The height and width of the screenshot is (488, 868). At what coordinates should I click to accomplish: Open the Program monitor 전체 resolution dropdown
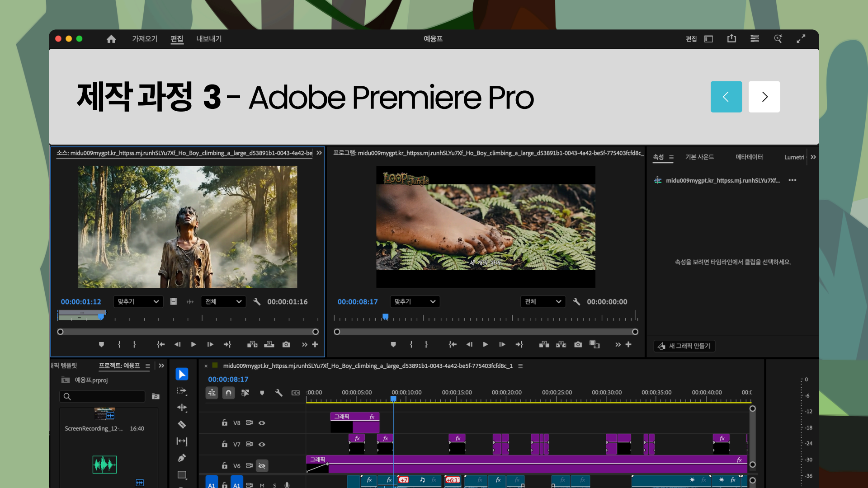(542, 301)
